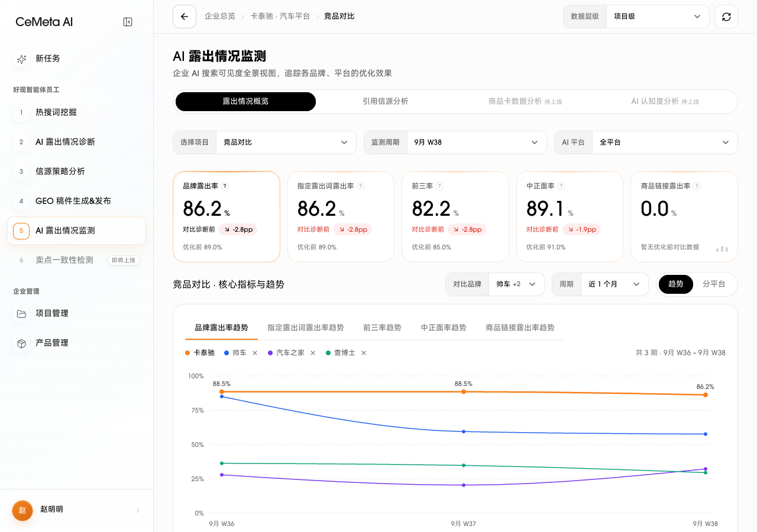Click step number 1 badge 热搜词挖掘
Image resolution: width=757 pixels, height=532 pixels.
point(21,112)
